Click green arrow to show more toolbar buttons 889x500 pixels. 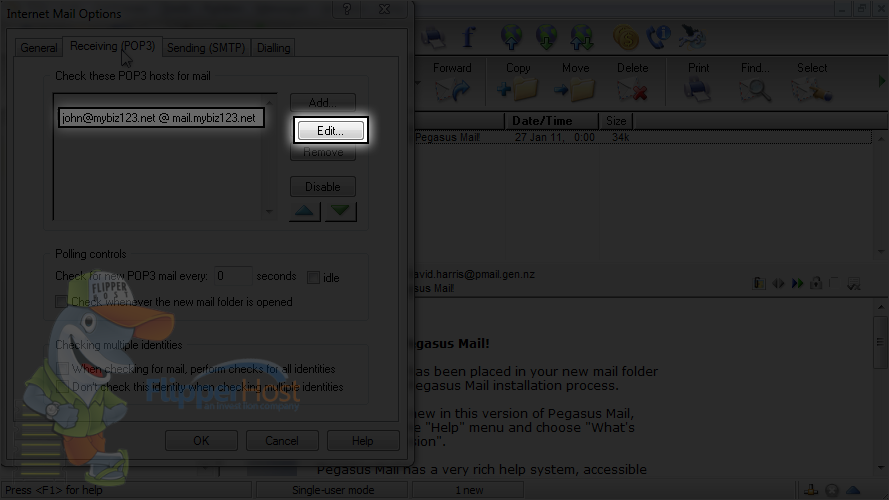tap(882, 81)
